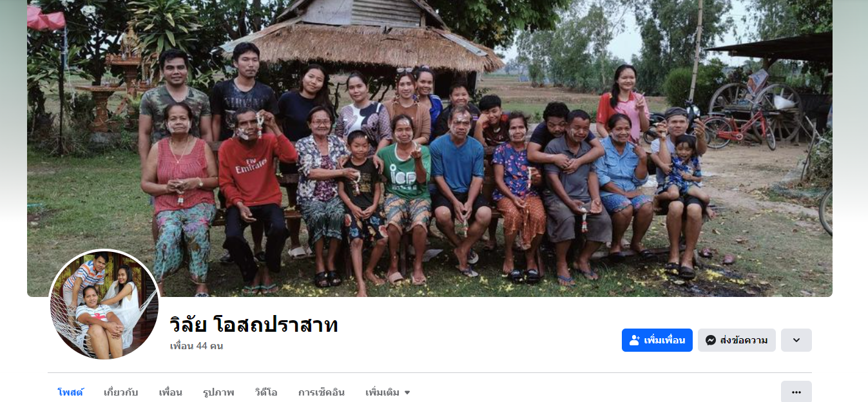Switch to the โพสต์ tab
The image size is (868, 402).
70,392
